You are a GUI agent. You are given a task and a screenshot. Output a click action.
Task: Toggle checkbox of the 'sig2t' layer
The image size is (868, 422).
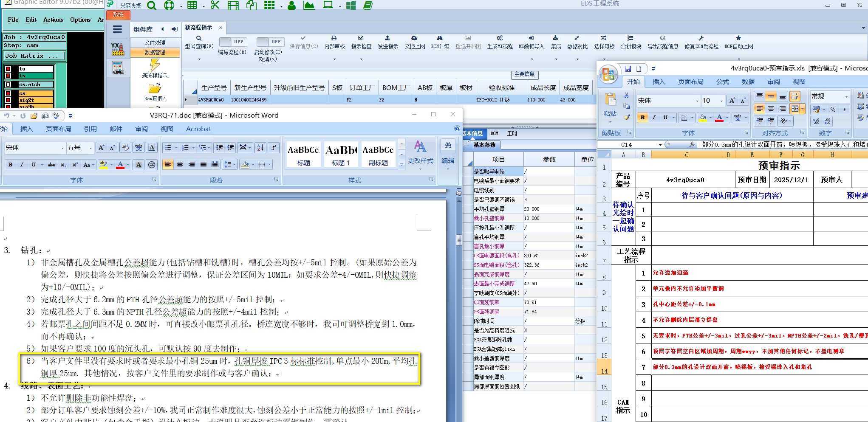click(8, 101)
